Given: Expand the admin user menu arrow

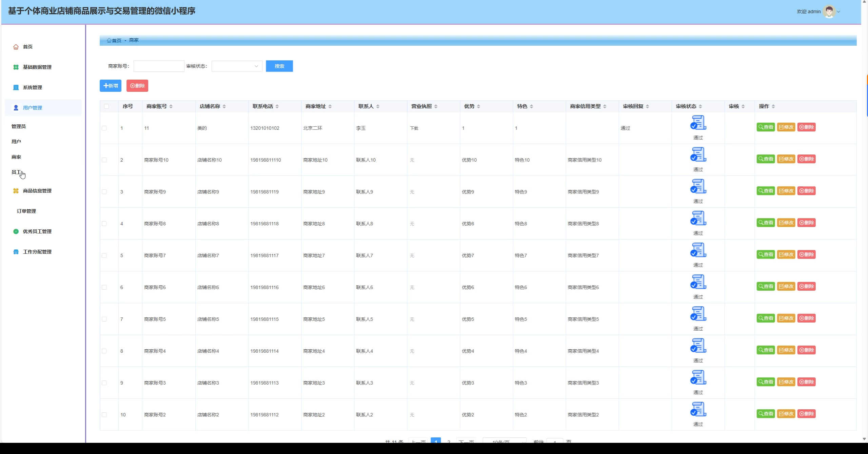Looking at the screenshot, I should (839, 12).
